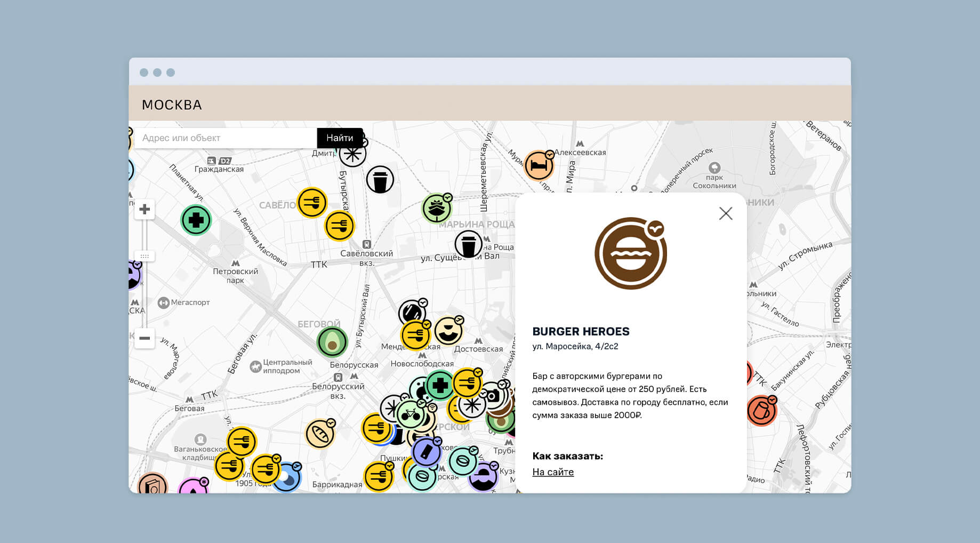Click the Найти search button
980x543 pixels.
tap(340, 138)
